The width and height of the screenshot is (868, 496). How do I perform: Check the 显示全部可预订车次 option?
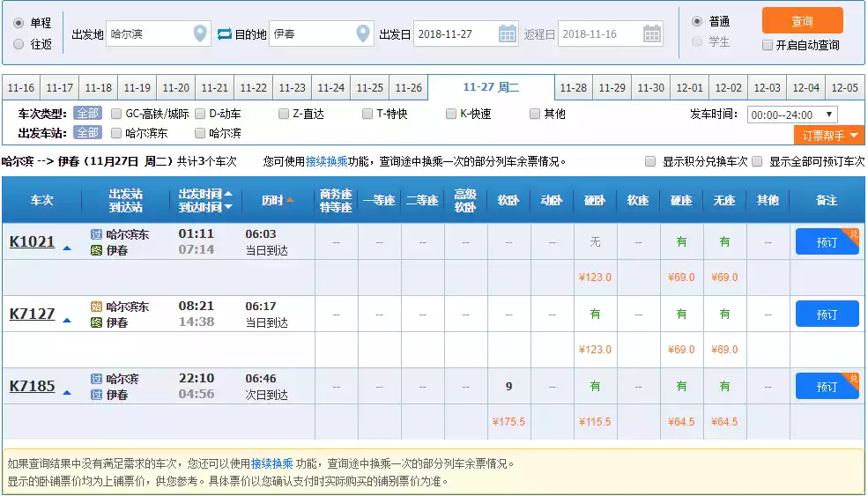(757, 162)
